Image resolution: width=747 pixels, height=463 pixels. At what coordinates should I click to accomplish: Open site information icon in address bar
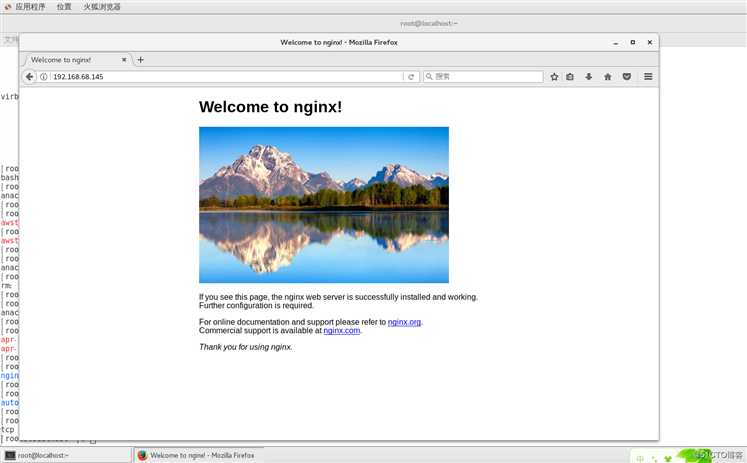pyautogui.click(x=44, y=77)
